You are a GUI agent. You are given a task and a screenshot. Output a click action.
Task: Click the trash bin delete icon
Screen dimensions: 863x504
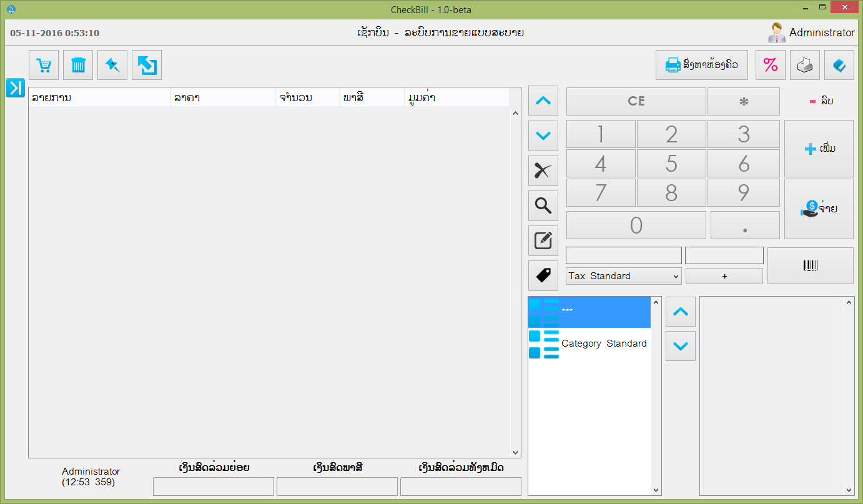point(78,65)
